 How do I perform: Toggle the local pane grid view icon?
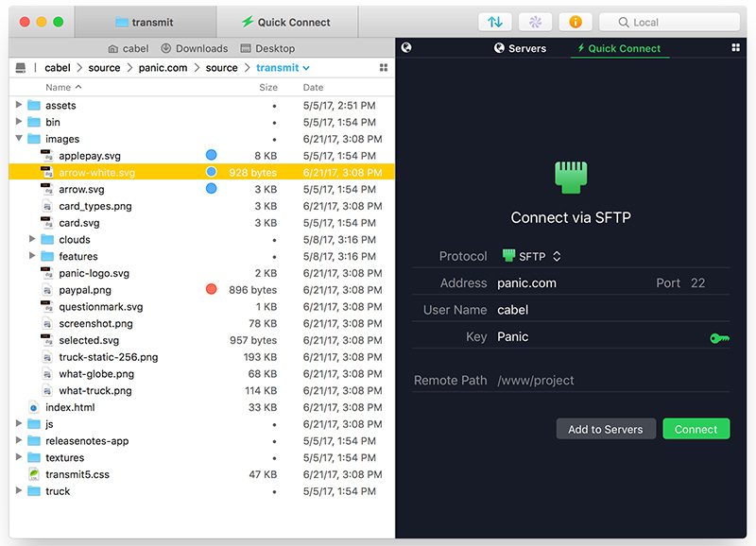(x=384, y=68)
